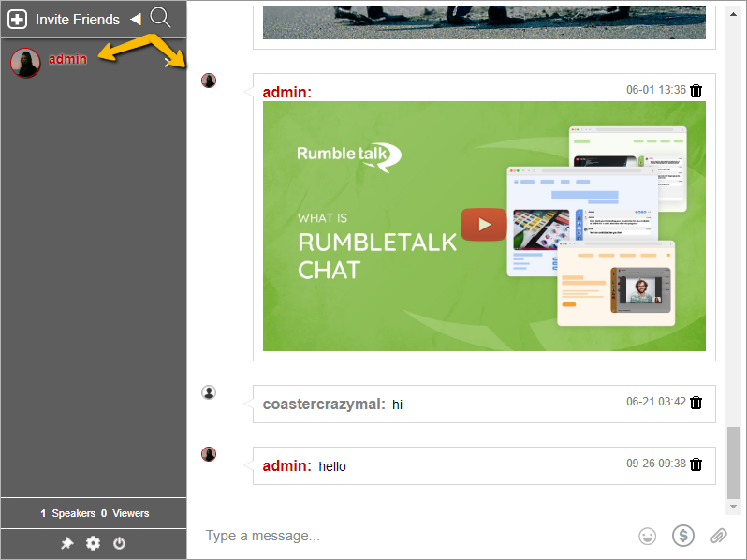
Task: Attach a file with the paperclip
Action: (719, 536)
